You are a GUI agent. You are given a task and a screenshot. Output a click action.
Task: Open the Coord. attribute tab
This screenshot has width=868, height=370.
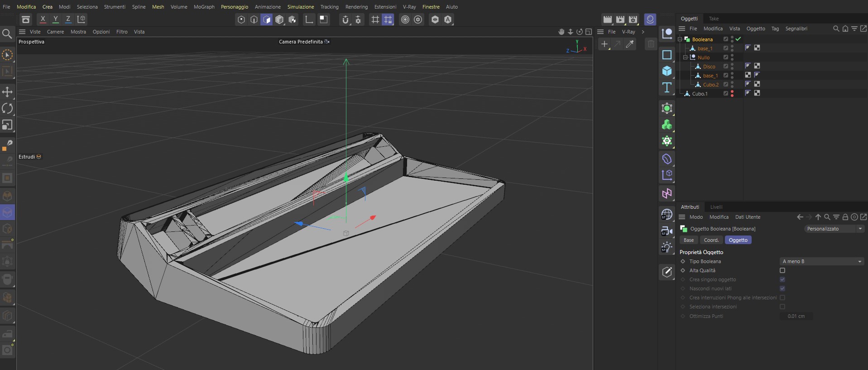[711, 240]
